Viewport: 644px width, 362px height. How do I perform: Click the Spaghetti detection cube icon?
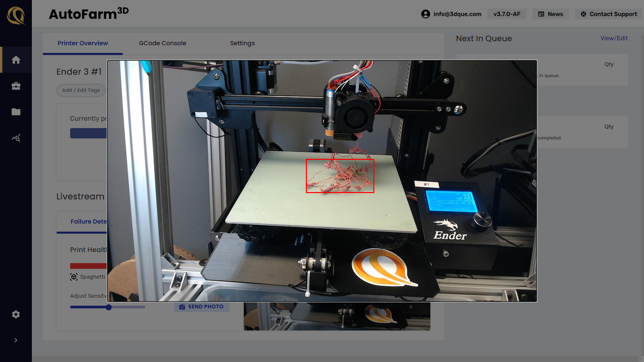tap(74, 277)
